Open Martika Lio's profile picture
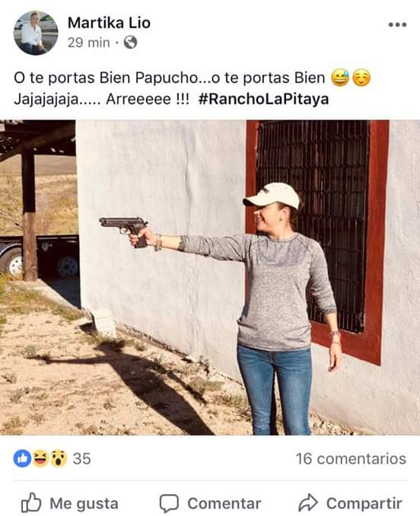420x516 pixels. tap(36, 33)
